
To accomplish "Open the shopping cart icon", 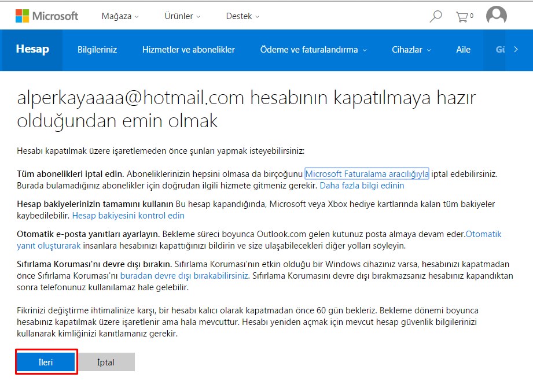I will click(x=463, y=16).
